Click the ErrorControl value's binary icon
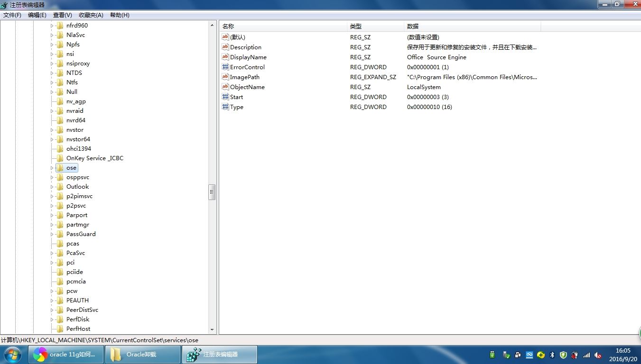Viewport: 641px width, 364px height. 225,67
